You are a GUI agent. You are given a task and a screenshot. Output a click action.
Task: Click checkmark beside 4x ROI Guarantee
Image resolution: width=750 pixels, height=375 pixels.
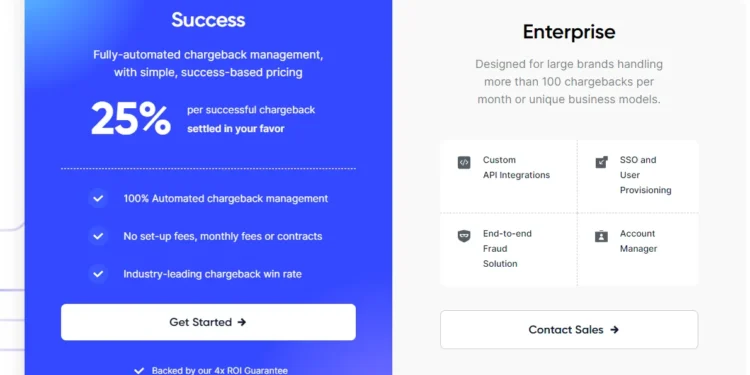click(x=139, y=371)
